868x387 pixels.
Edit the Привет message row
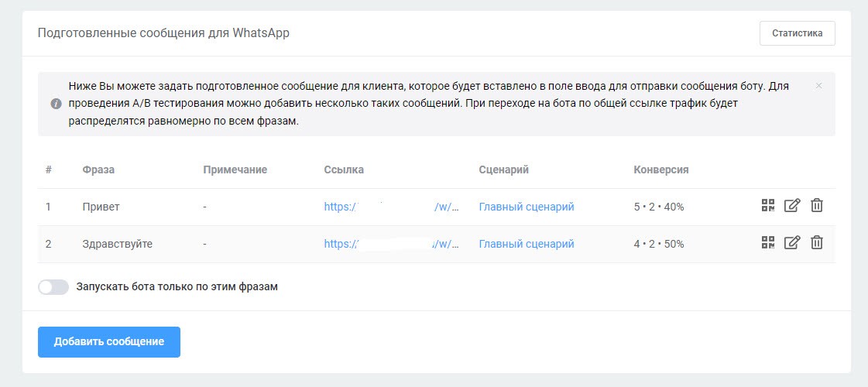(x=791, y=206)
